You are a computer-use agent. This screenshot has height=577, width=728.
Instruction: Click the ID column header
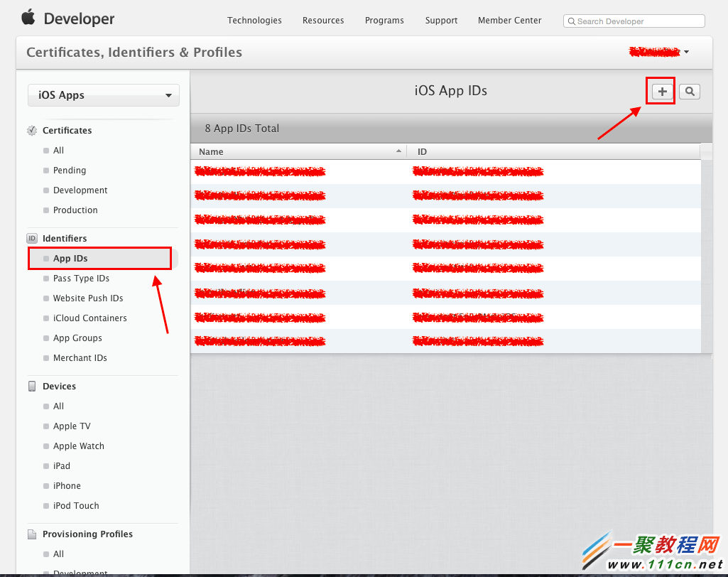coord(553,152)
